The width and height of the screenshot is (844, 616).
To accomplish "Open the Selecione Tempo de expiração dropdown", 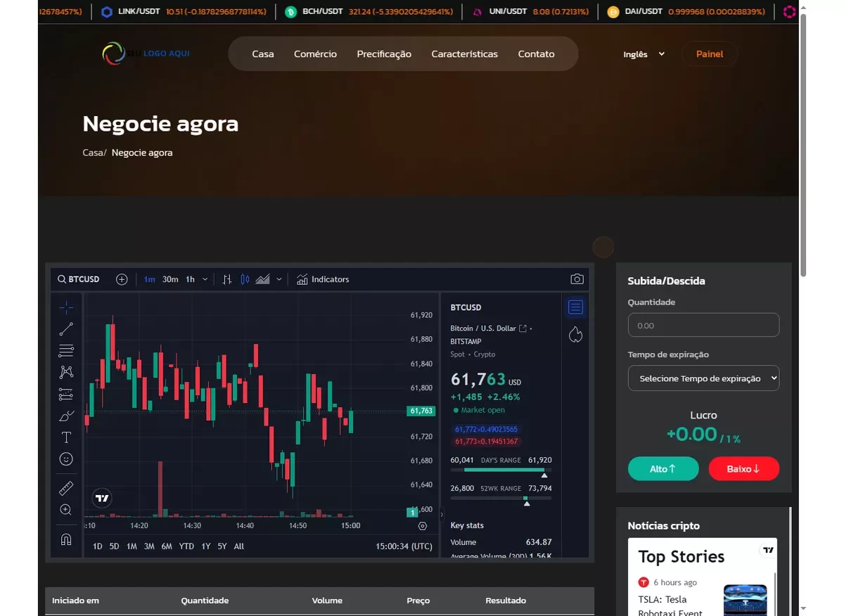I will point(703,378).
